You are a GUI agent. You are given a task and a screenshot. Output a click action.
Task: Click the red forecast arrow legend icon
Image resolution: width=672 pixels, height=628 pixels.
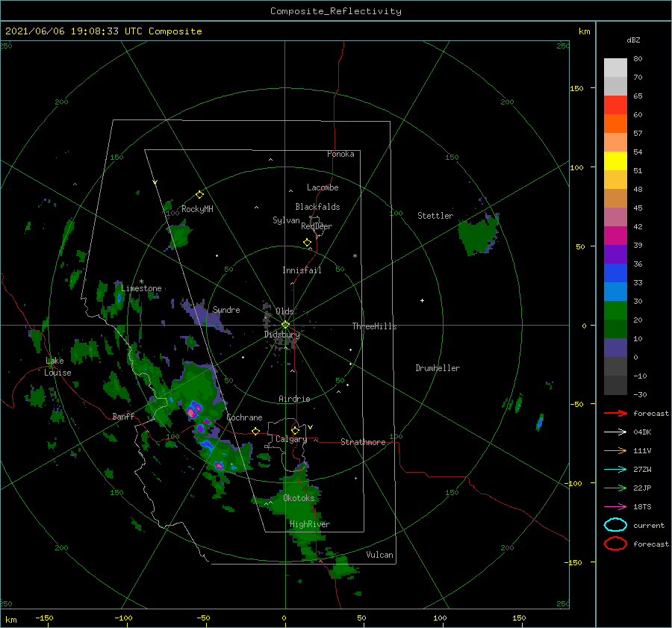pos(615,413)
